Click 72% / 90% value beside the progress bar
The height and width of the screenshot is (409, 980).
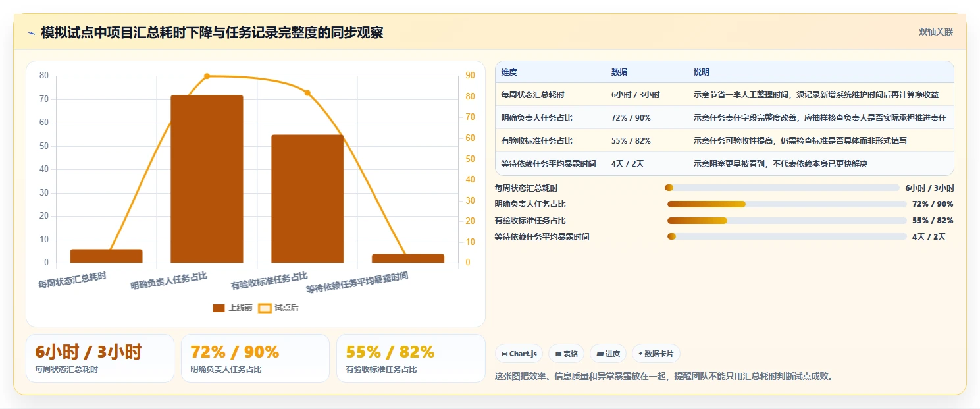(x=933, y=204)
